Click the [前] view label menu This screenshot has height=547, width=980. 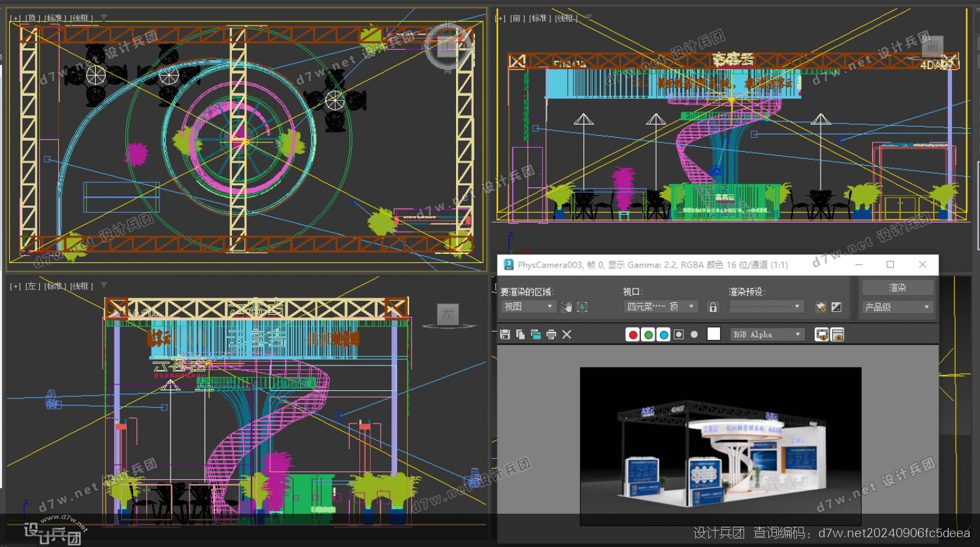coord(517,18)
